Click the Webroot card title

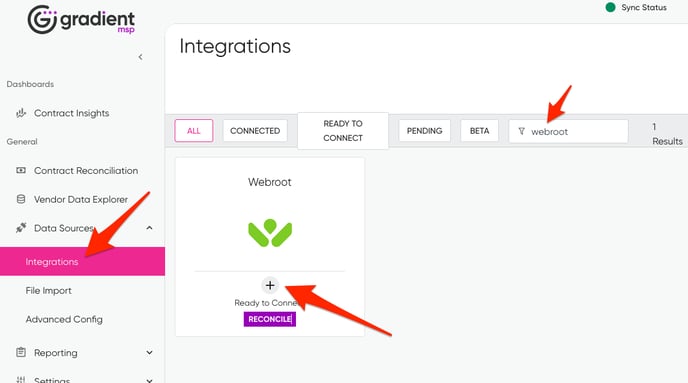(x=270, y=182)
